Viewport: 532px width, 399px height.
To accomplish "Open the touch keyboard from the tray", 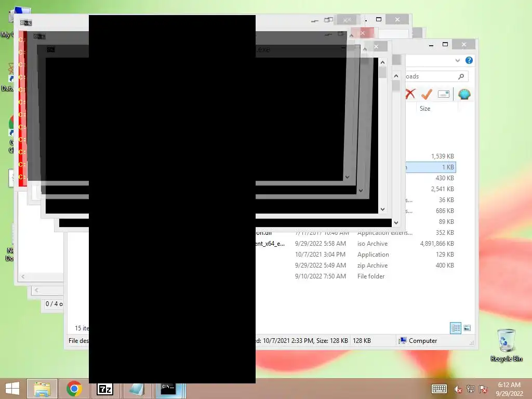I will (x=438, y=389).
